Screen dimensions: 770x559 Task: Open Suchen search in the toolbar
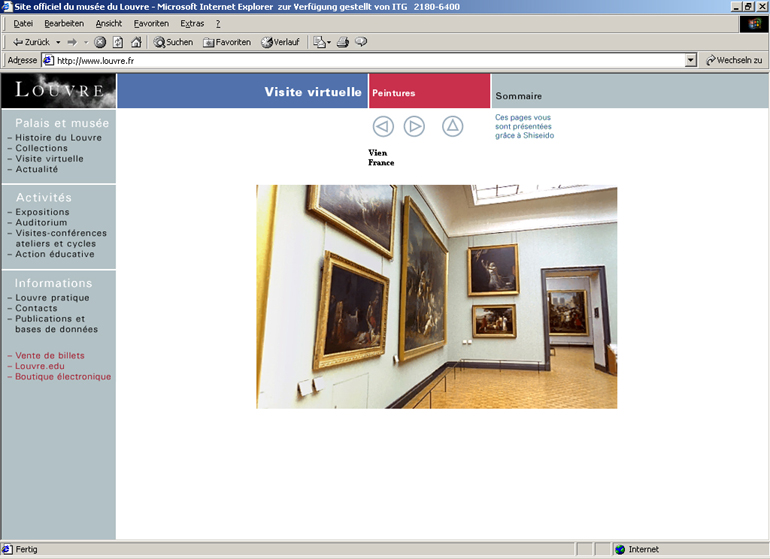coord(173,42)
